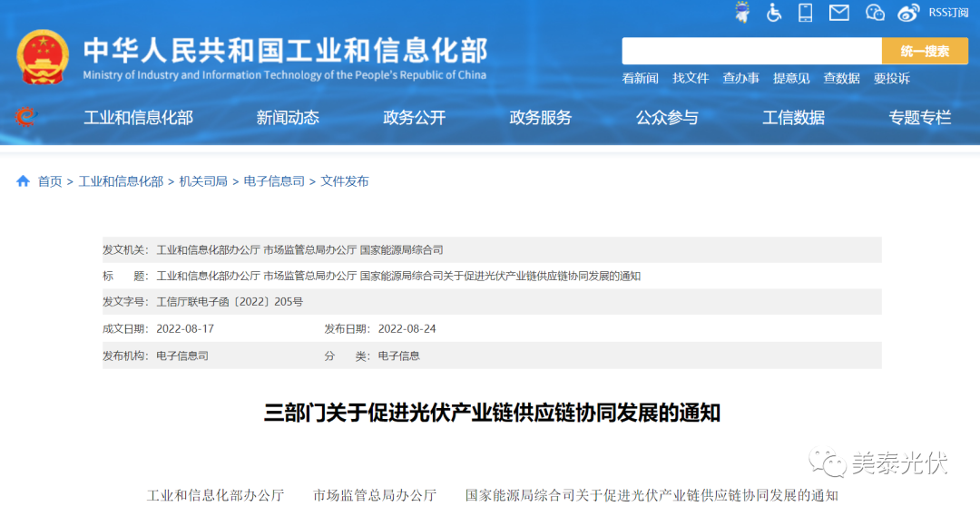Click the national emblem logo
This screenshot has width=980, height=506.
click(43, 56)
